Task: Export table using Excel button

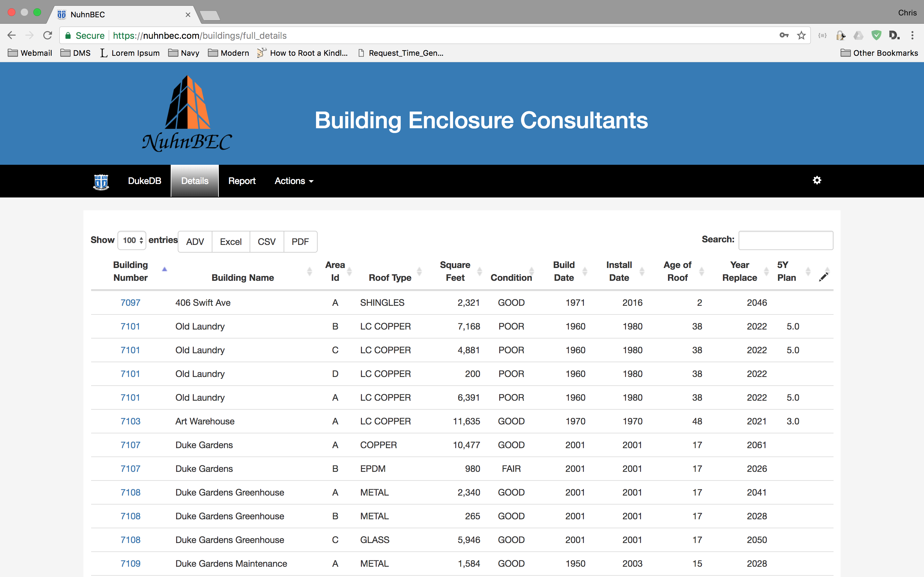Action: click(x=231, y=242)
